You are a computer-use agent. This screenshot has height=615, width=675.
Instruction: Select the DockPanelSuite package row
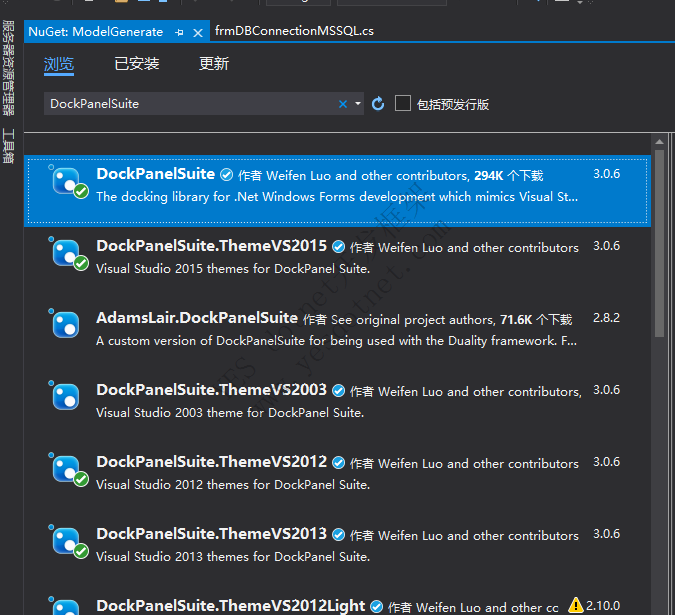(x=338, y=191)
